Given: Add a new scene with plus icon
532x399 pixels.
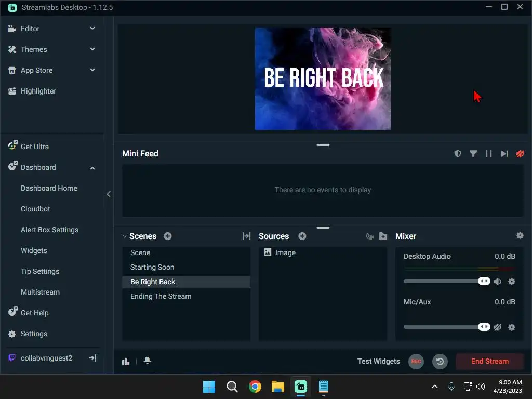Looking at the screenshot, I should click(x=168, y=236).
